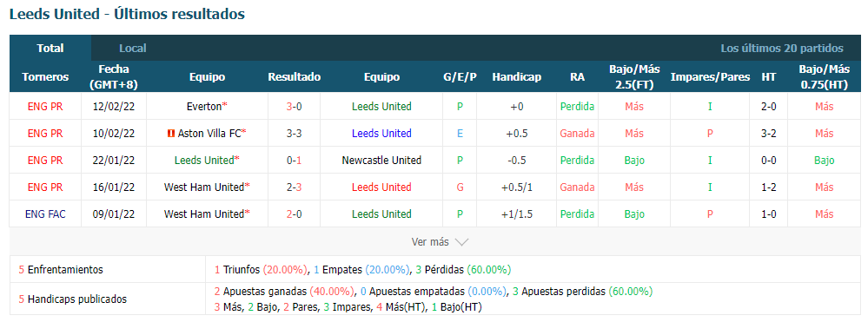Click the 2-3 result for West Ham match

(294, 187)
